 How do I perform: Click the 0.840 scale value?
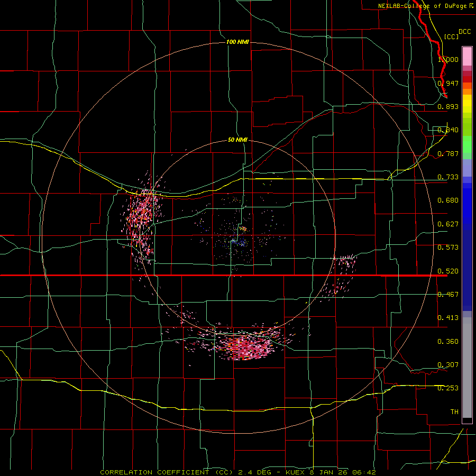coord(448,130)
